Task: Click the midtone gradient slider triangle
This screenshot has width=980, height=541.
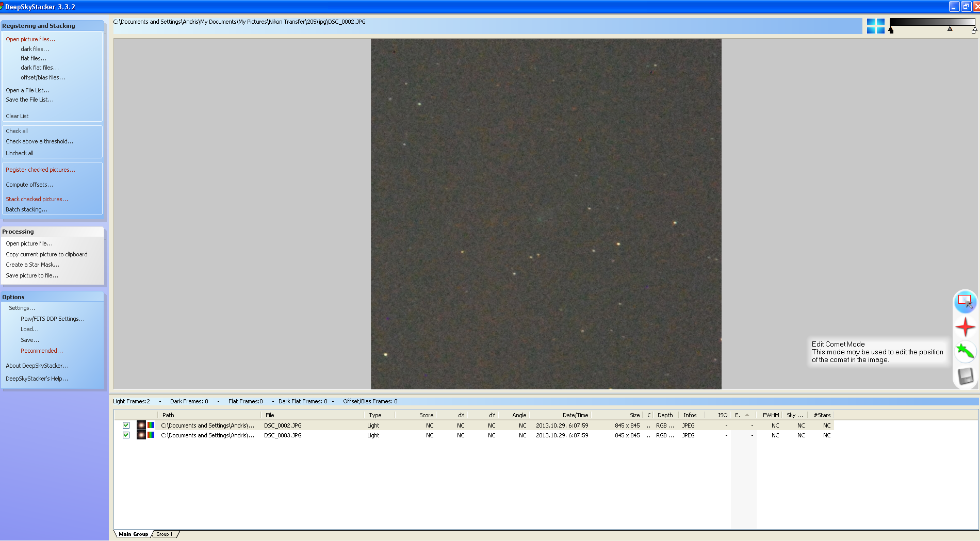Action: click(950, 29)
